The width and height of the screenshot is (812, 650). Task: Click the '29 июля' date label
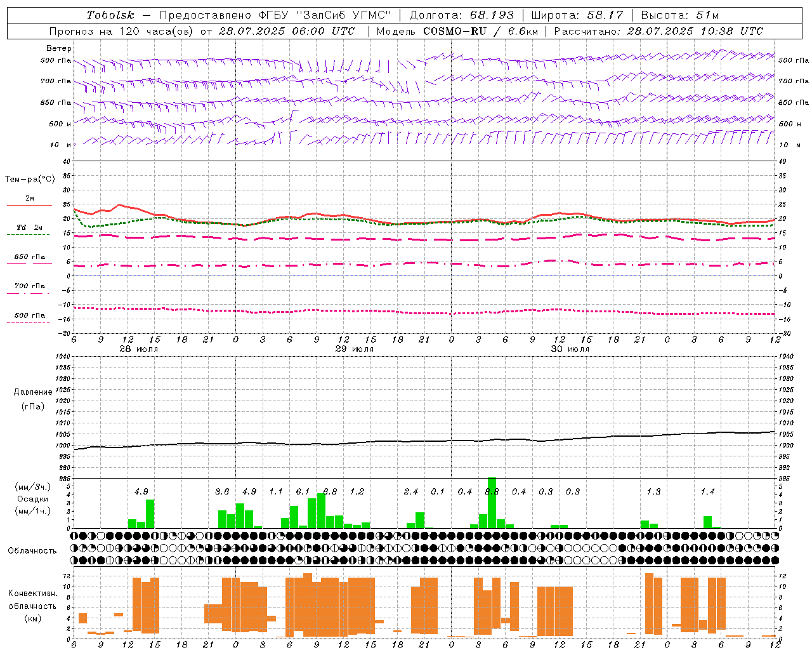tap(354, 349)
